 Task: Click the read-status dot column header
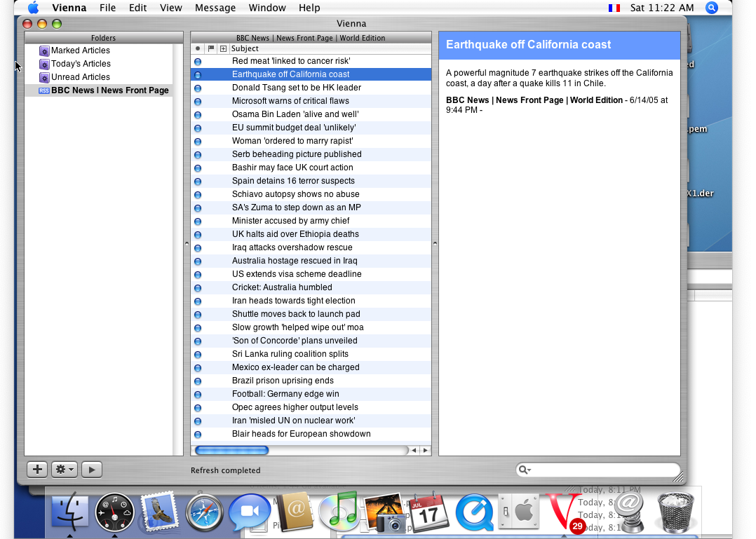[198, 48]
